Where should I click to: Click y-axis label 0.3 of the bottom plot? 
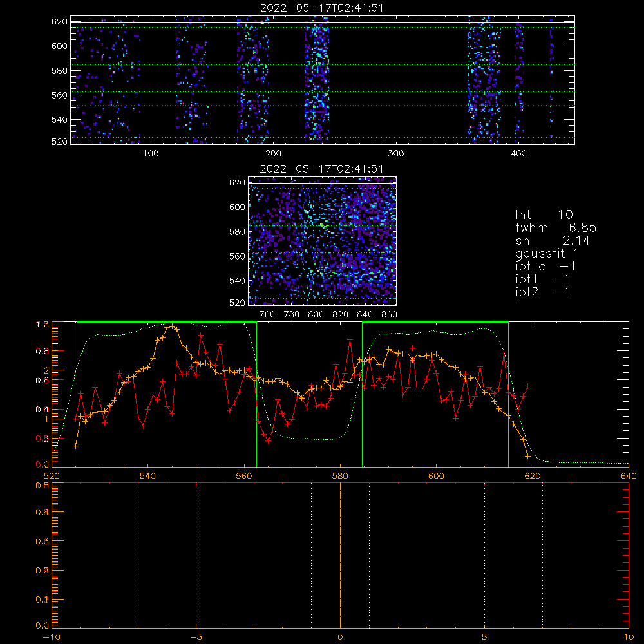[x=43, y=542]
